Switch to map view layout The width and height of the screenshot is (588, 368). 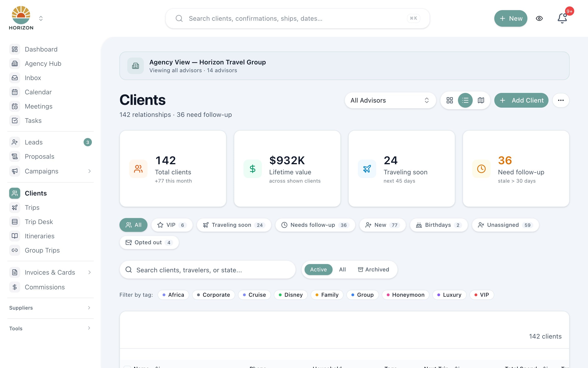point(481,100)
